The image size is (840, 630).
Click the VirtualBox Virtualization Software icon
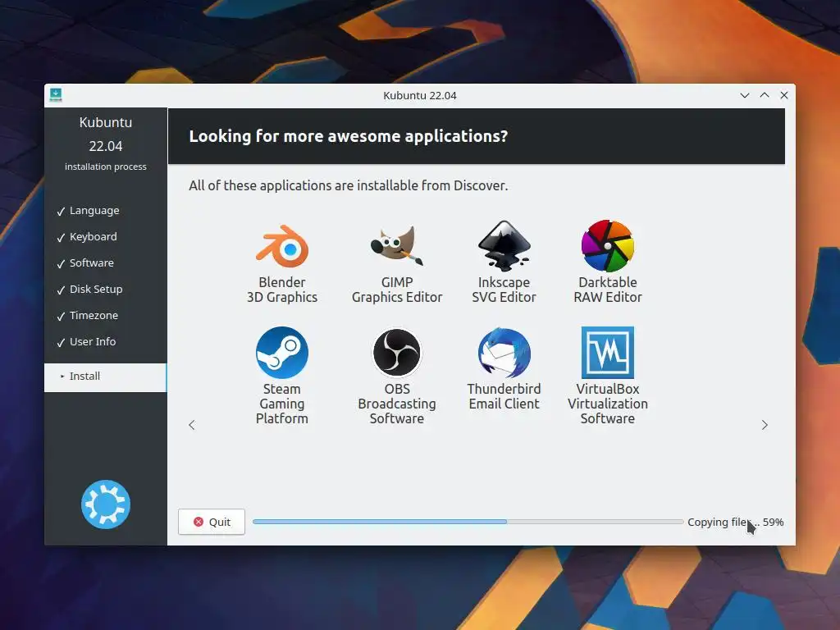click(608, 353)
